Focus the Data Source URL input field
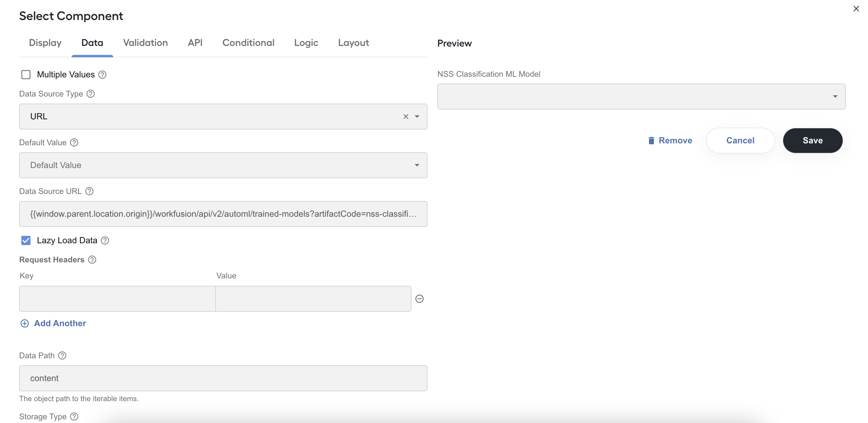The width and height of the screenshot is (868, 423). tap(223, 214)
